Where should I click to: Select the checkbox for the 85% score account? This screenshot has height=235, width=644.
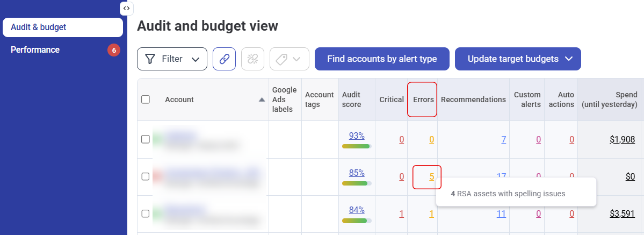coord(146,176)
